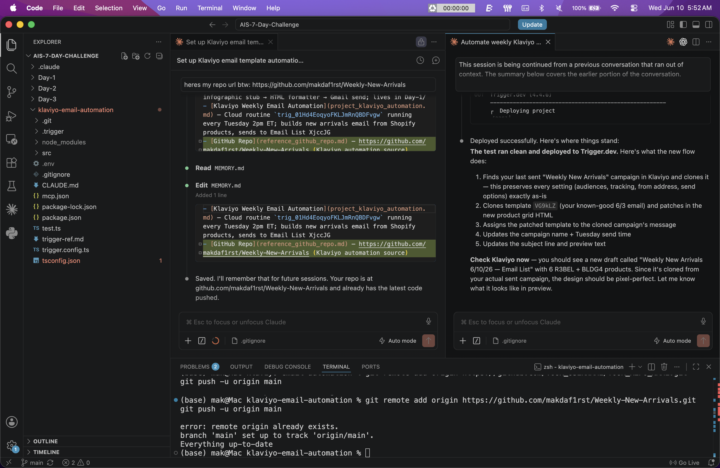The width and height of the screenshot is (720, 468).
Task: Toggle the primary sidebar layout button
Action: pyautogui.click(x=683, y=25)
